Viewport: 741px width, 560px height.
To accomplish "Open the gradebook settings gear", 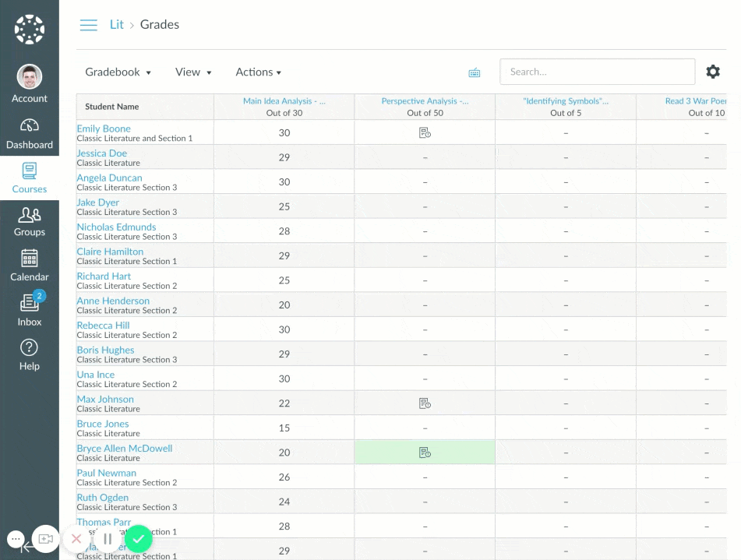I will (x=713, y=71).
